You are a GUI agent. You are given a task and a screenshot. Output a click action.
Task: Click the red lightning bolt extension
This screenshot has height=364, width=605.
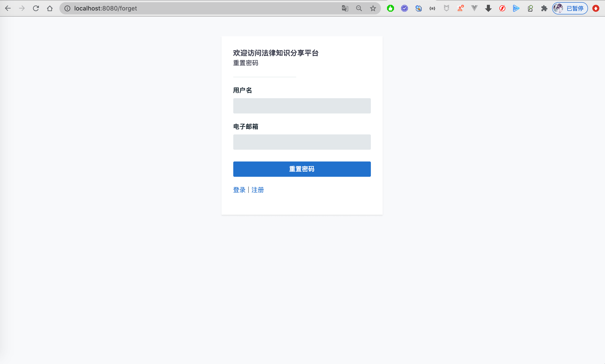pyautogui.click(x=502, y=8)
